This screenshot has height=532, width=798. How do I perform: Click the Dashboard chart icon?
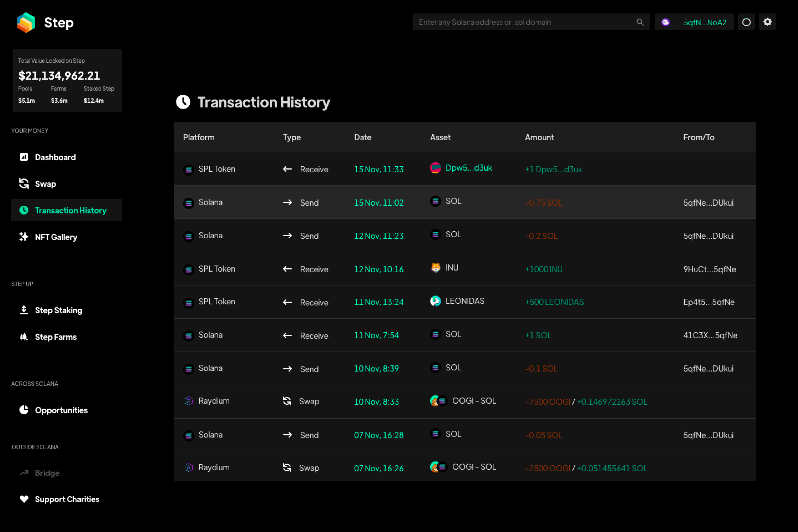point(24,157)
